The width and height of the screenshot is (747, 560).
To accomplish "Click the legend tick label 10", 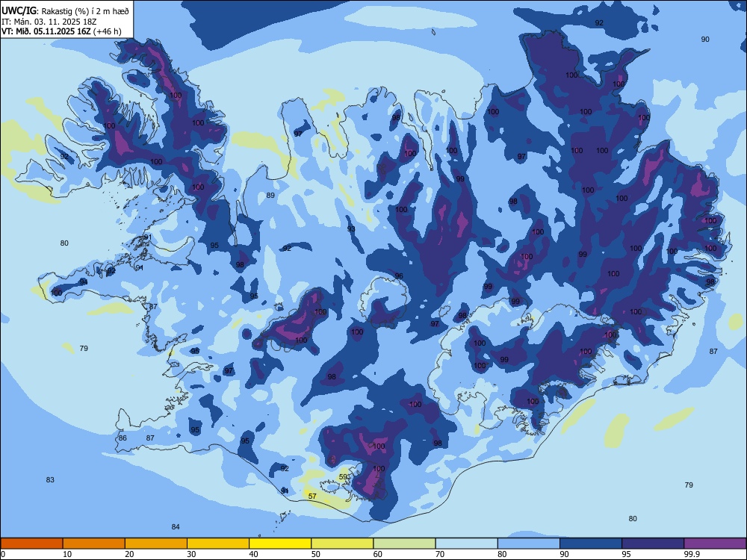I will coord(67,554).
